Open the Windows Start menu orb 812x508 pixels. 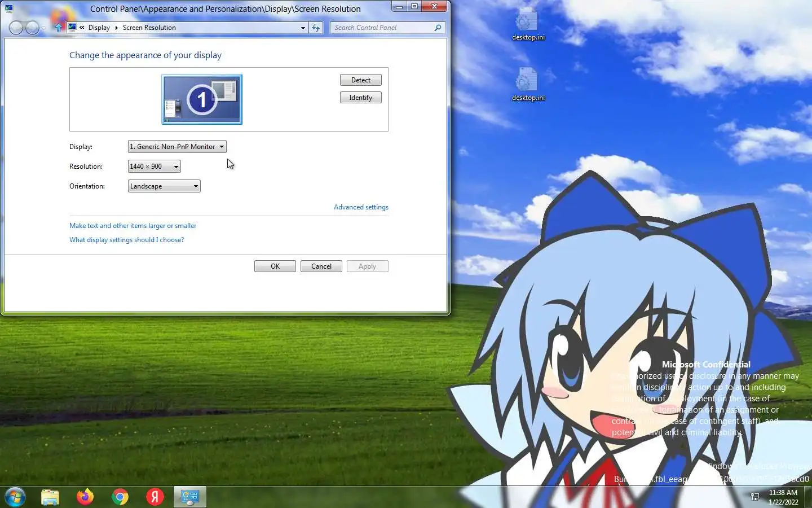[x=15, y=497]
